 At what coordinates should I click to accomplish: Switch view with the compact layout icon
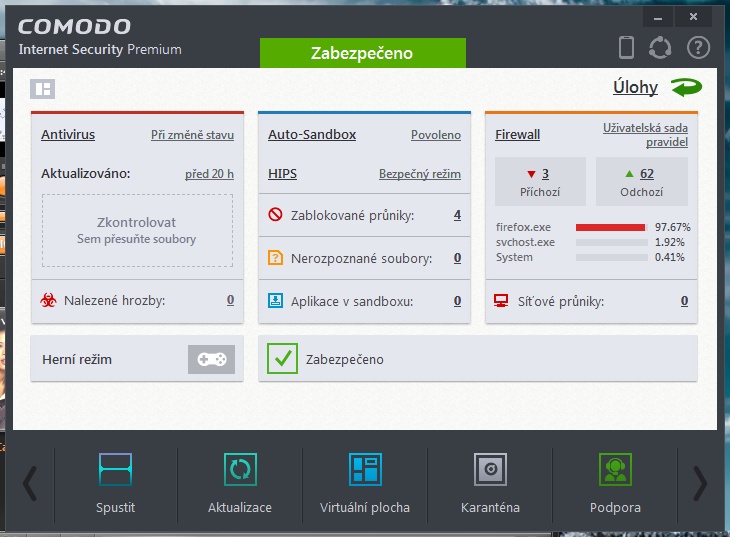pos(42,88)
